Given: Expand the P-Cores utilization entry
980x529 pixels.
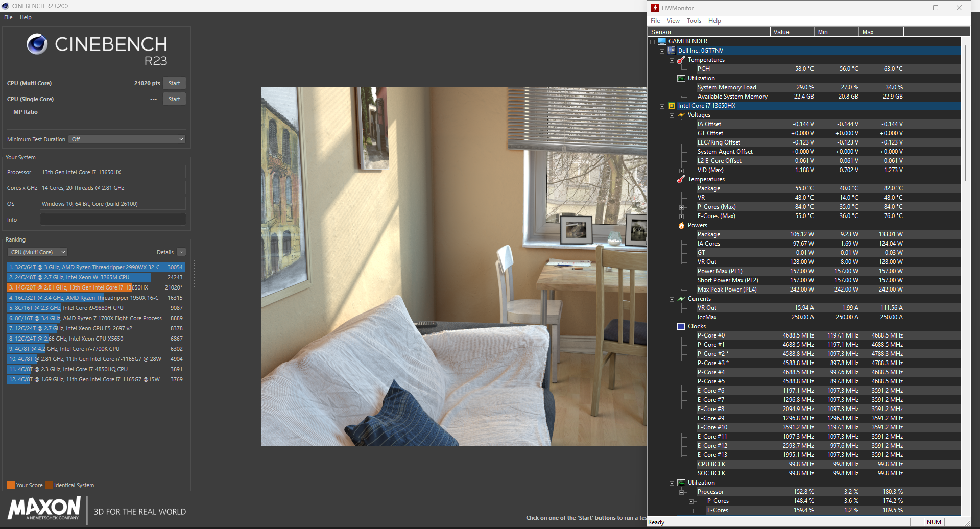Looking at the screenshot, I should (x=691, y=501).
